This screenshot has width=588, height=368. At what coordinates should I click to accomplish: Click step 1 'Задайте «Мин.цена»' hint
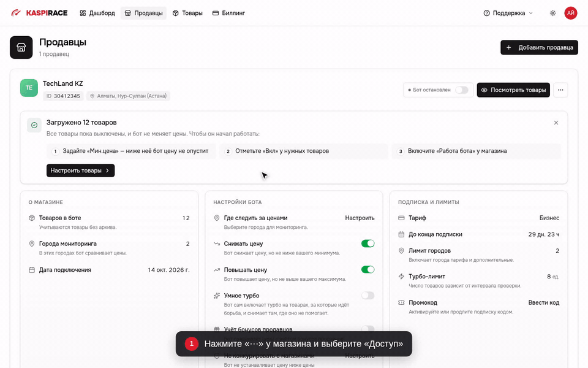131,151
